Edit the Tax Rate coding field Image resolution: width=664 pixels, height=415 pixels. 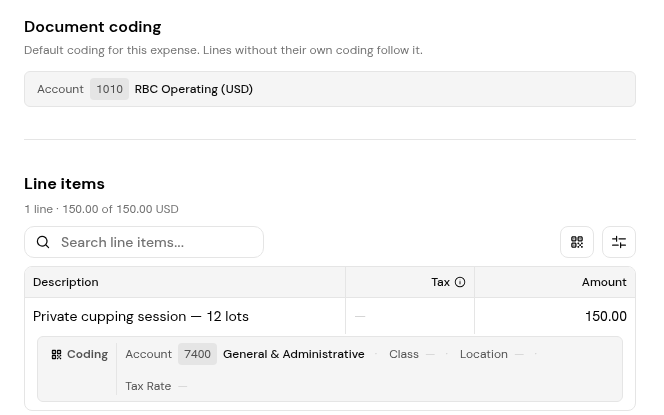tap(156, 386)
